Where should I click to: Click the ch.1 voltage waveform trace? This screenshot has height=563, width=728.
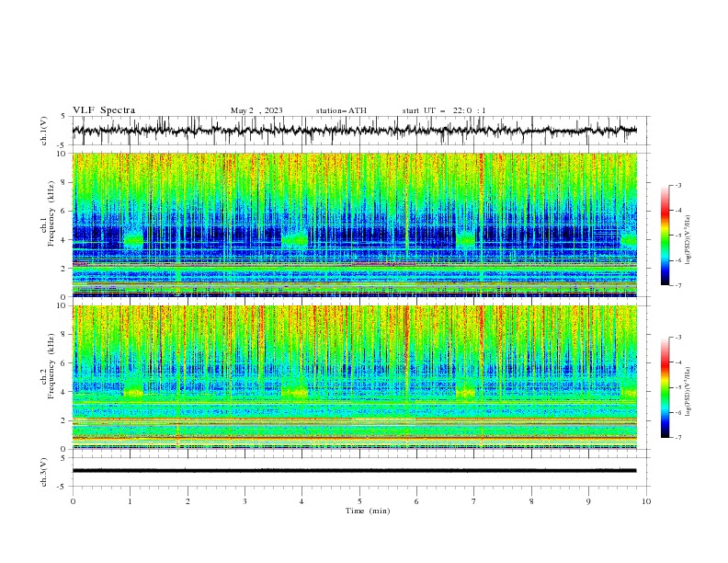(x=354, y=131)
